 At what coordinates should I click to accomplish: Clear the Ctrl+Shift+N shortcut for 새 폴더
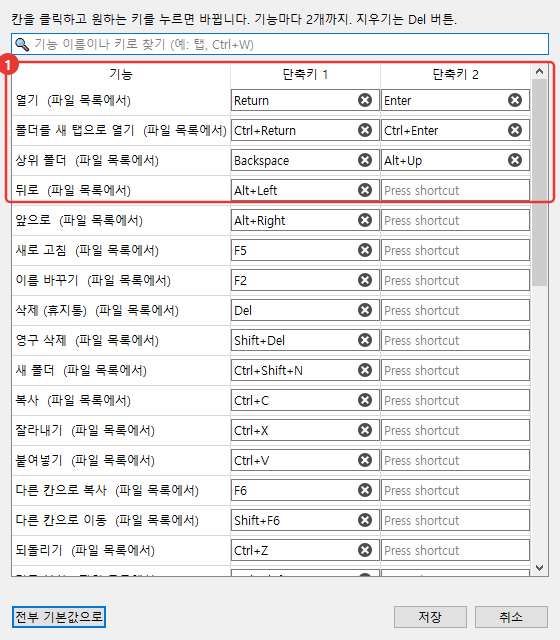(365, 370)
